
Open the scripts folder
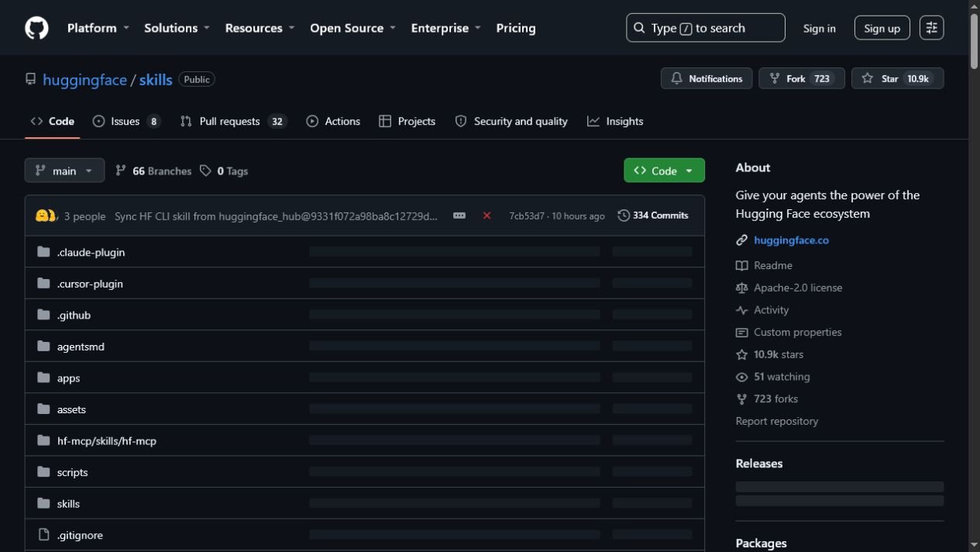(72, 472)
